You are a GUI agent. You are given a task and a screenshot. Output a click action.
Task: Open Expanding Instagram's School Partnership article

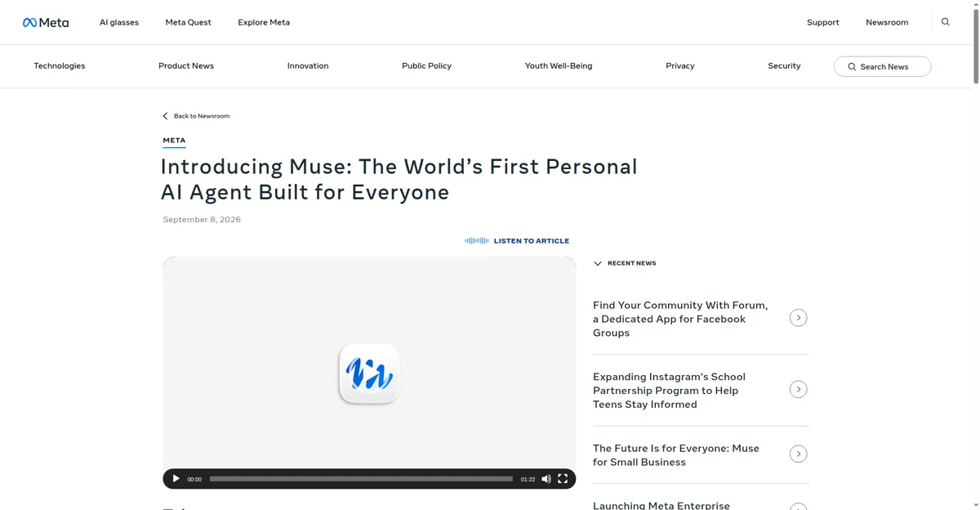pyautogui.click(x=670, y=391)
